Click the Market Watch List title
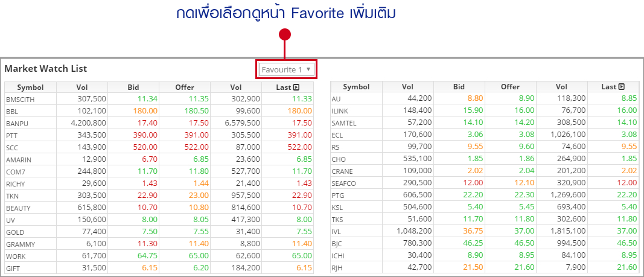Image resolution: width=644 pixels, height=277 pixels. (x=46, y=68)
